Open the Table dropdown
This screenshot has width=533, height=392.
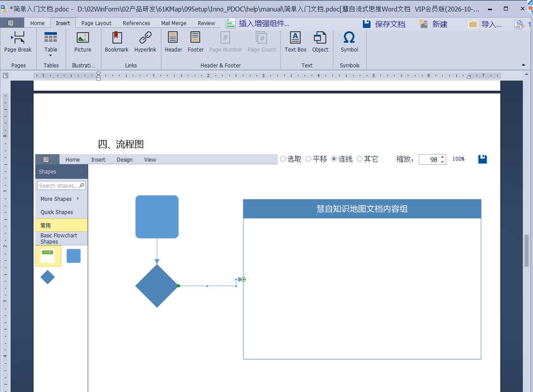click(x=51, y=45)
